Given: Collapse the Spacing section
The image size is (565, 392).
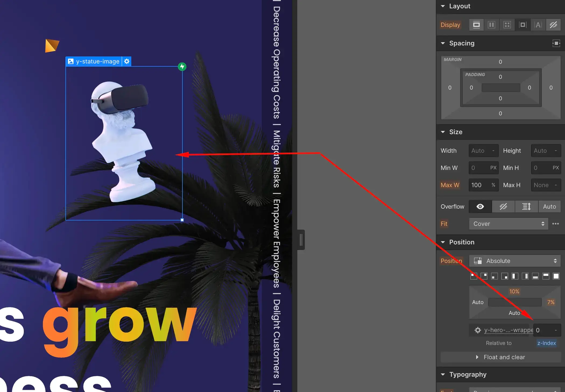Looking at the screenshot, I should click(443, 43).
